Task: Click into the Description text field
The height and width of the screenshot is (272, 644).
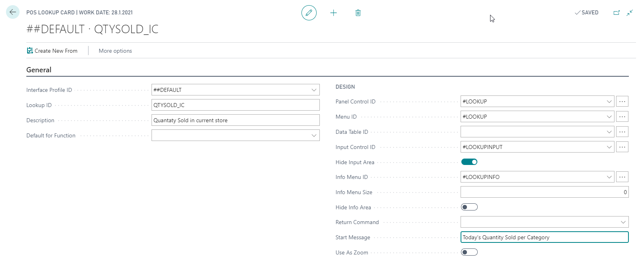Action: pyautogui.click(x=235, y=120)
